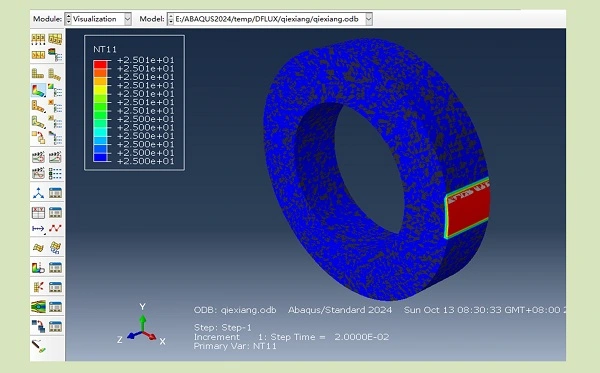
Task: Click the Plot Material Orientations icon
Action: coord(38,122)
